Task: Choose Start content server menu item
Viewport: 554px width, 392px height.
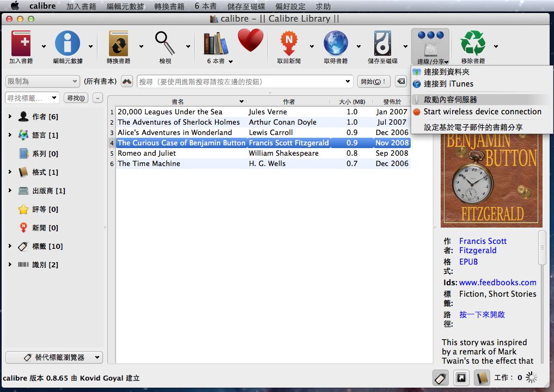Action: [482, 100]
